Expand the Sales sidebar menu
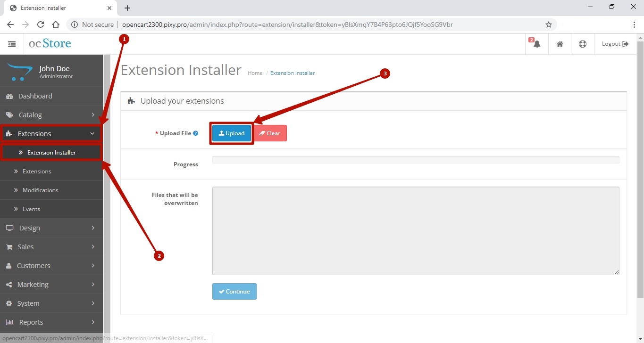 (51, 247)
